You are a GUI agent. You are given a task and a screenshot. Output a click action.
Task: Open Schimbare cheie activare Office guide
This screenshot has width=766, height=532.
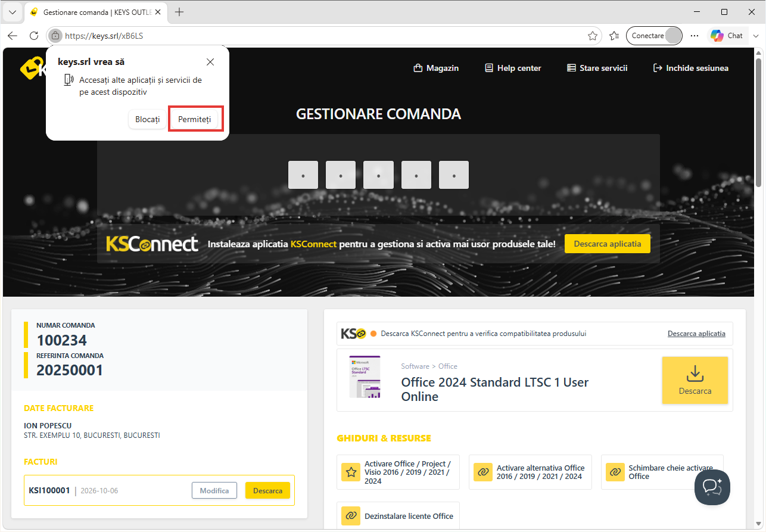click(662, 472)
